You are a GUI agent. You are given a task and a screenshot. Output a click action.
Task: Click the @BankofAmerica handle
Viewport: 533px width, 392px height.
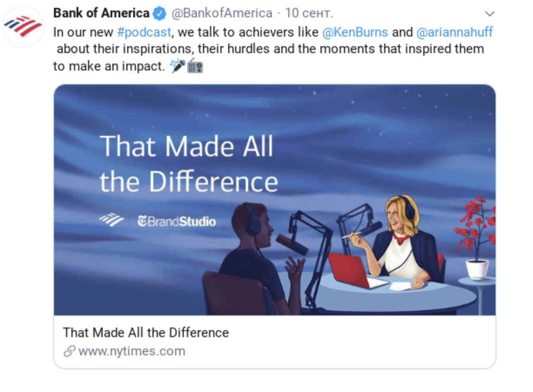point(222,14)
